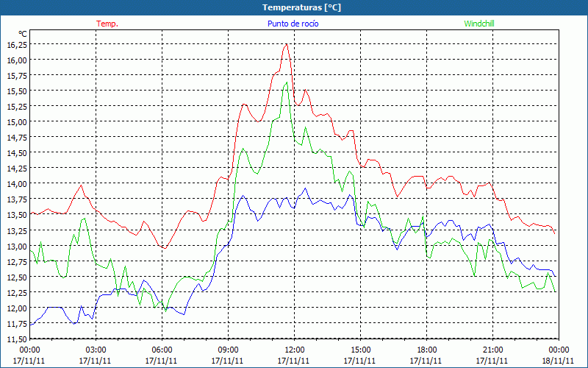Click the 14,50 y-axis value

click(x=16, y=153)
